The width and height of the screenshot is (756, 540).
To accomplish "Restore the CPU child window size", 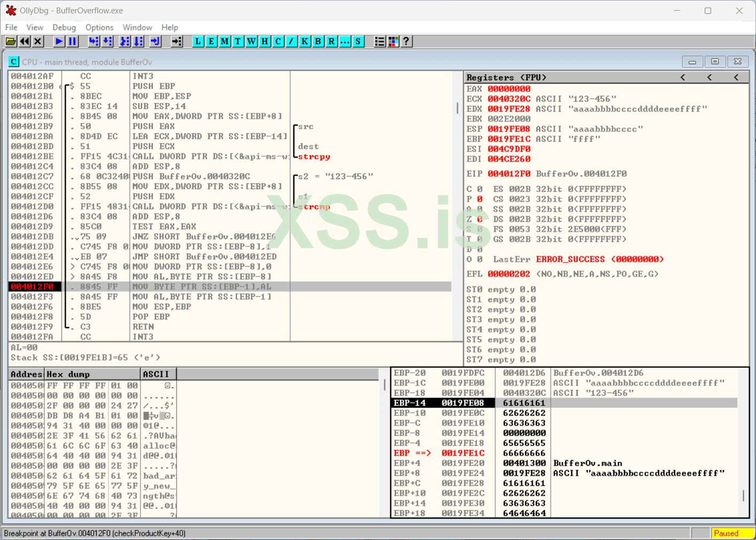I will (715, 61).
